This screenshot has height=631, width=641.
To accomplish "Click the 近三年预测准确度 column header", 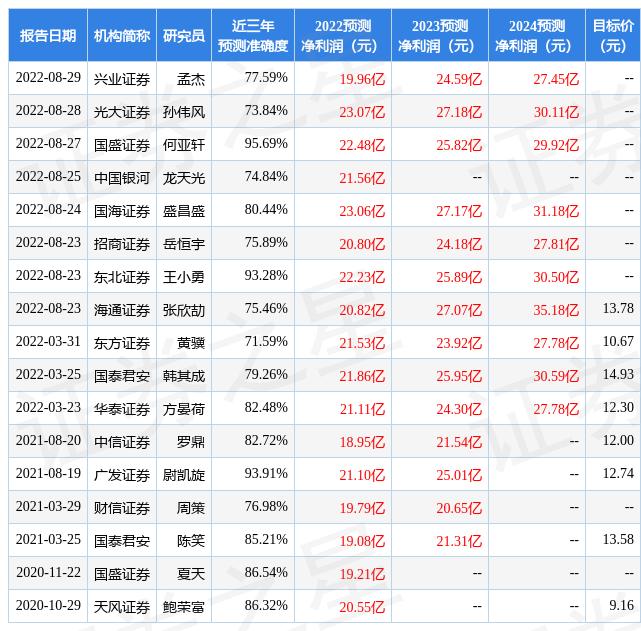I will click(x=253, y=36).
